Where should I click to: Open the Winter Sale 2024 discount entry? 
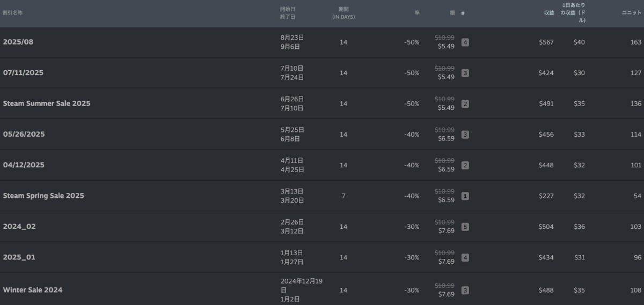[33, 290]
